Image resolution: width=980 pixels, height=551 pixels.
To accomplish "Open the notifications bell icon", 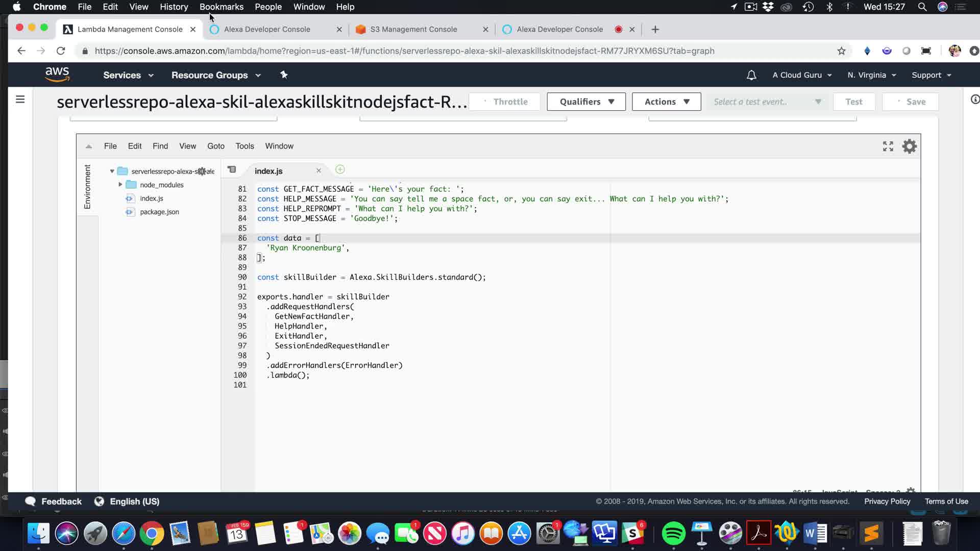I will [x=751, y=75].
